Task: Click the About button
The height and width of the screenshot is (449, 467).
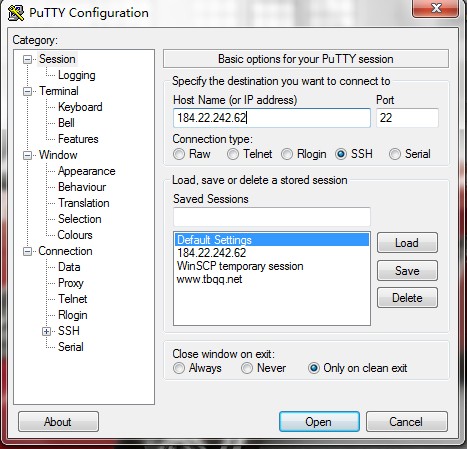Action: [x=58, y=422]
